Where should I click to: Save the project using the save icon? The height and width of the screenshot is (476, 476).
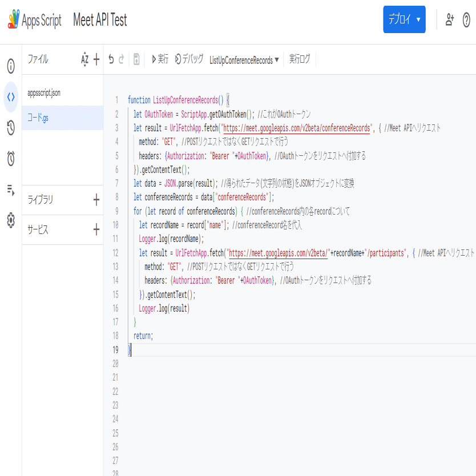135,59
